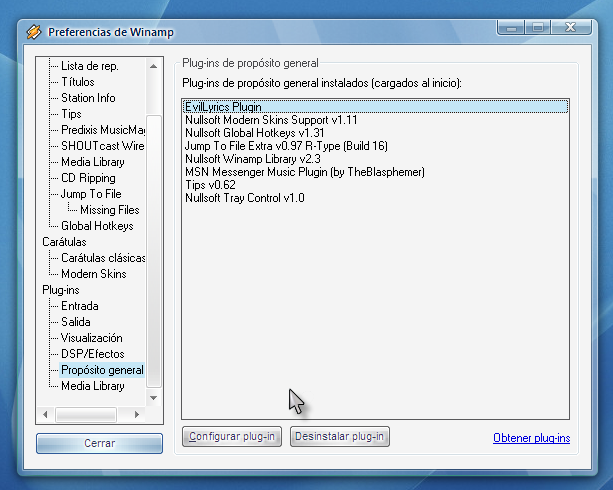Open Media Library under Plug-ins
This screenshot has width=613, height=490.
point(93,387)
